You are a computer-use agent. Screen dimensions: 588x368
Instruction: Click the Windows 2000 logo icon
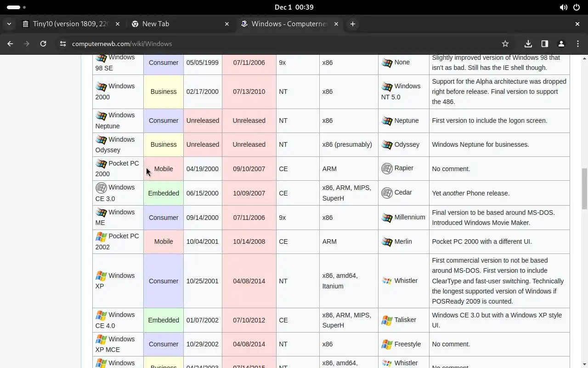coord(101,87)
